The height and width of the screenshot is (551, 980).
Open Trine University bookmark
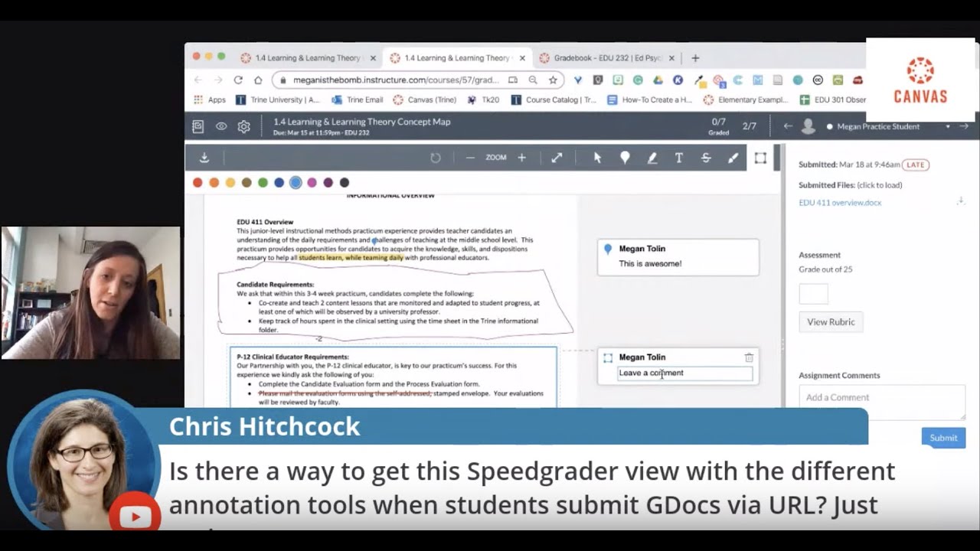pyautogui.click(x=278, y=99)
